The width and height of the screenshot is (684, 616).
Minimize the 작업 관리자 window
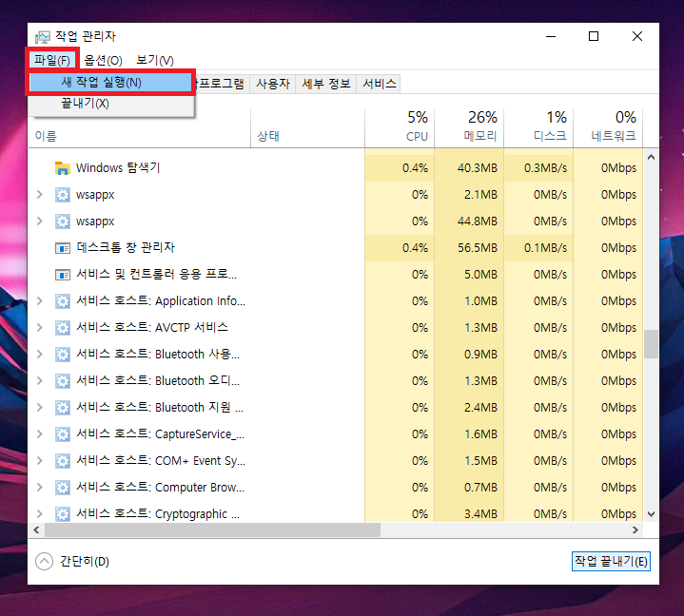point(551,37)
